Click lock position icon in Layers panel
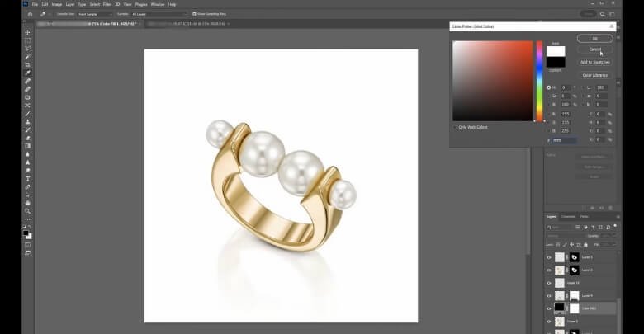 click(571, 245)
